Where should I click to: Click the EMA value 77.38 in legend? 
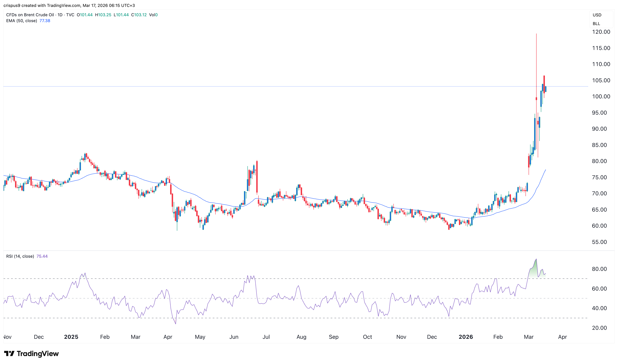click(45, 21)
